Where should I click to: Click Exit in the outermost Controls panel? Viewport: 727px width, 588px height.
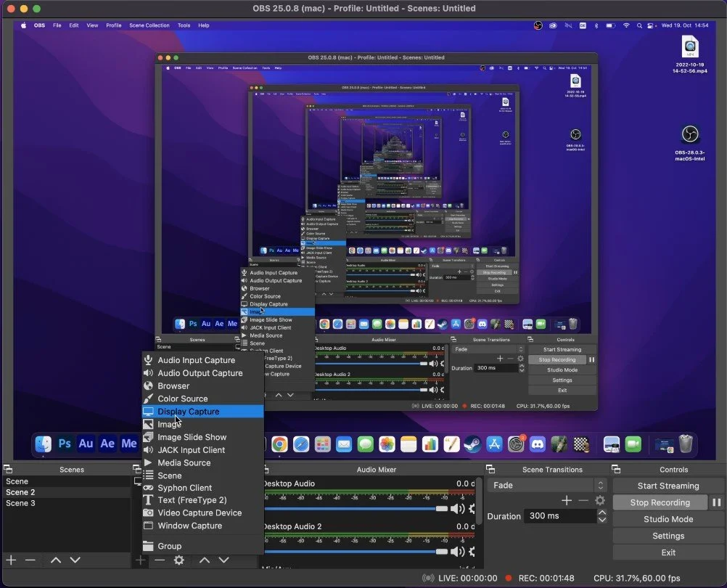(x=668, y=552)
